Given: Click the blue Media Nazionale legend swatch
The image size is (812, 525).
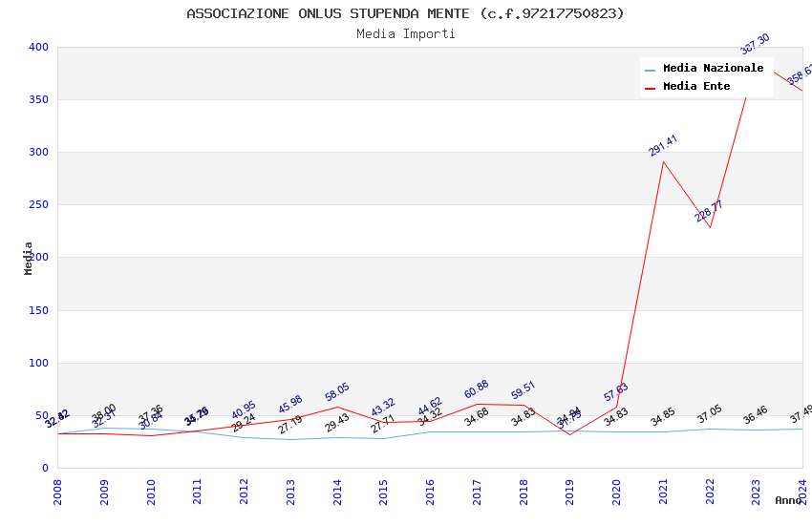Looking at the screenshot, I should [651, 70].
